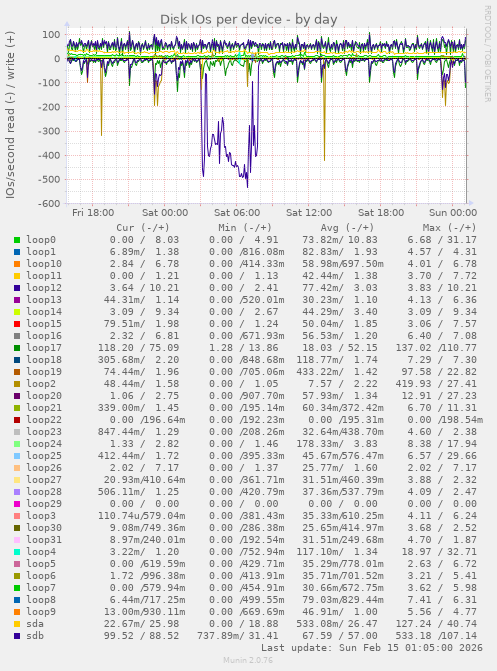Select the loop15 legend label
The width and height of the screenshot is (497, 671).
pos(44,324)
